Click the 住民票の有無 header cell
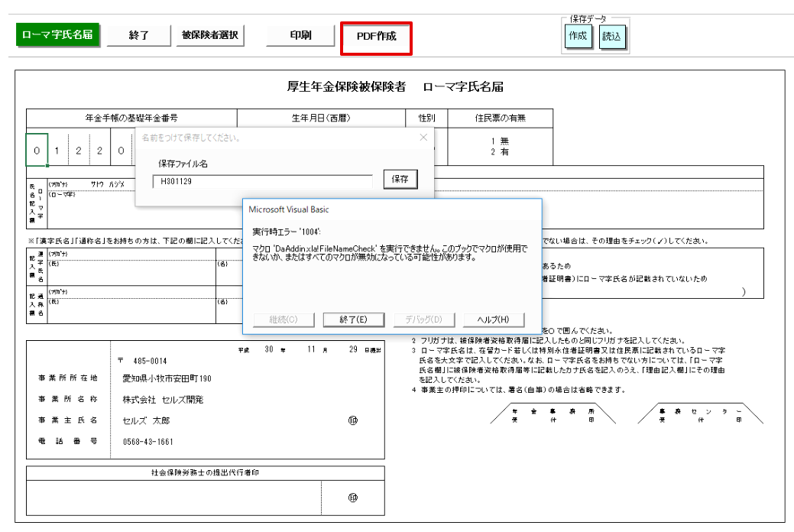The height and width of the screenshot is (532, 794). 501,118
